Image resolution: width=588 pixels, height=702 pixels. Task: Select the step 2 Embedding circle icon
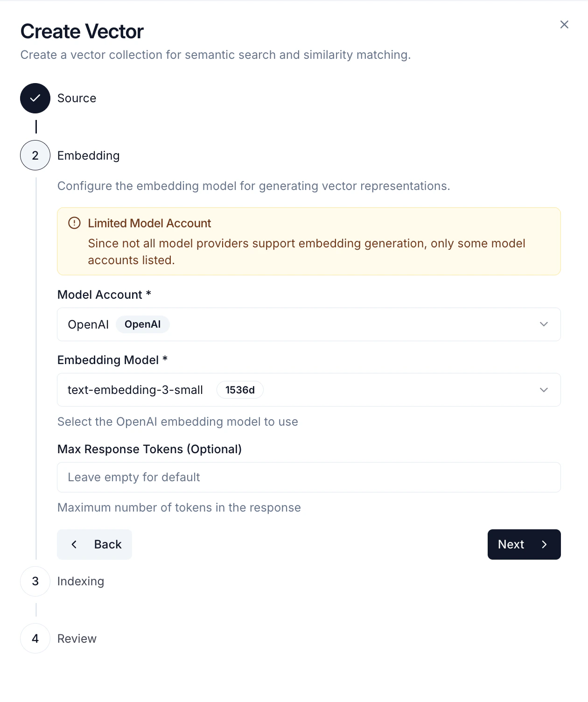click(x=35, y=155)
